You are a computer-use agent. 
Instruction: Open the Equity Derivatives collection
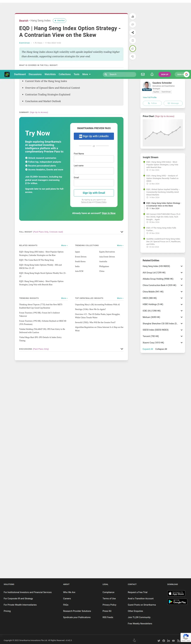(x=107, y=252)
